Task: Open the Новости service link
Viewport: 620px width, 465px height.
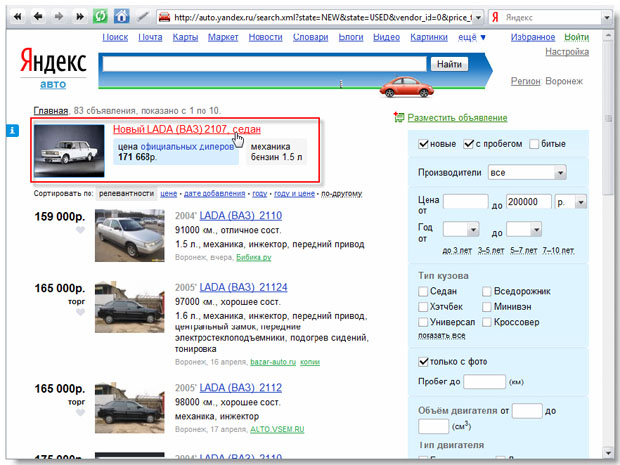Action: pos(265,37)
